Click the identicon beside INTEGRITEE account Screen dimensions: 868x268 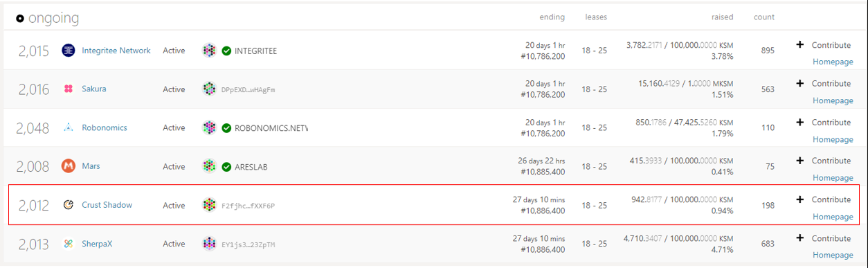209,51
